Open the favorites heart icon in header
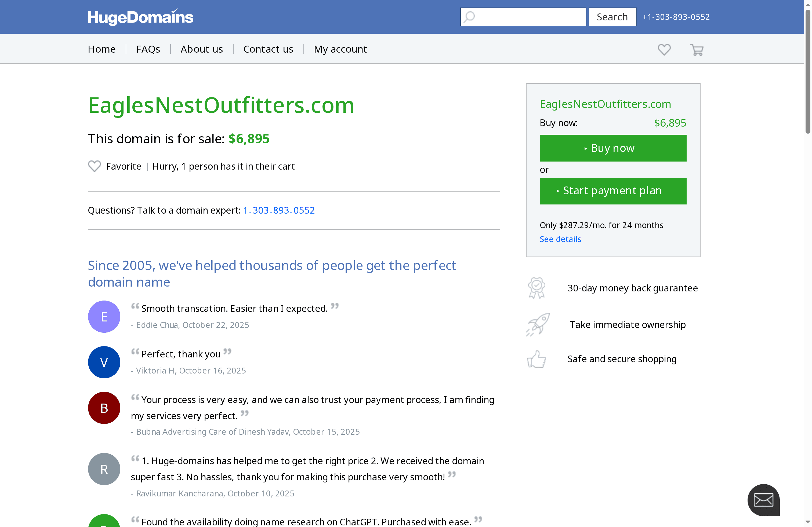The image size is (812, 527). click(664, 50)
